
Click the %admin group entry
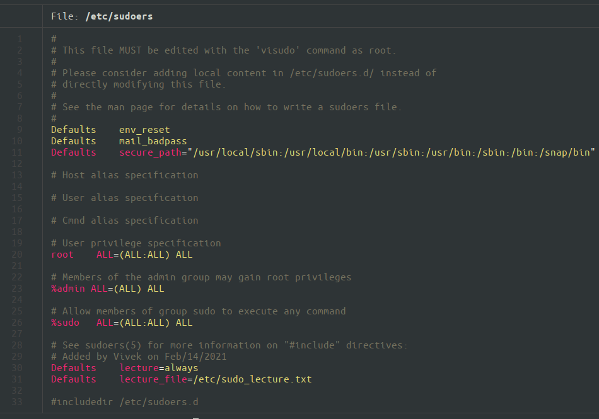pyautogui.click(x=108, y=289)
